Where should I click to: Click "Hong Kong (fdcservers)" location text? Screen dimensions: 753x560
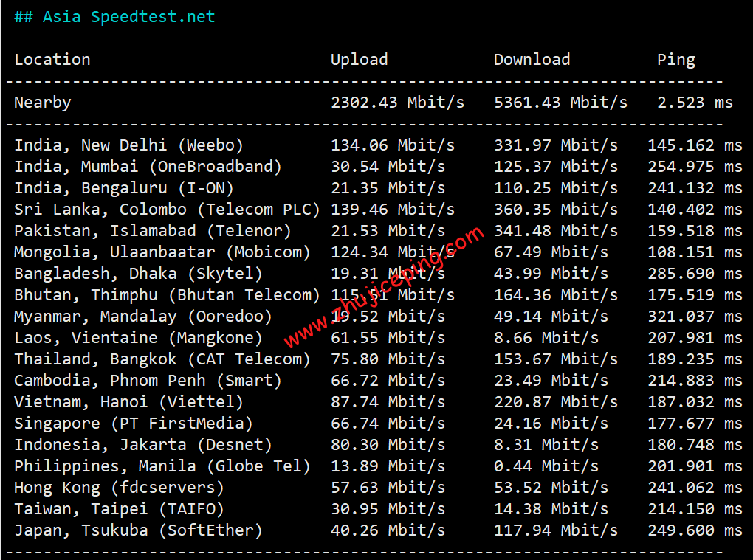[x=119, y=488]
